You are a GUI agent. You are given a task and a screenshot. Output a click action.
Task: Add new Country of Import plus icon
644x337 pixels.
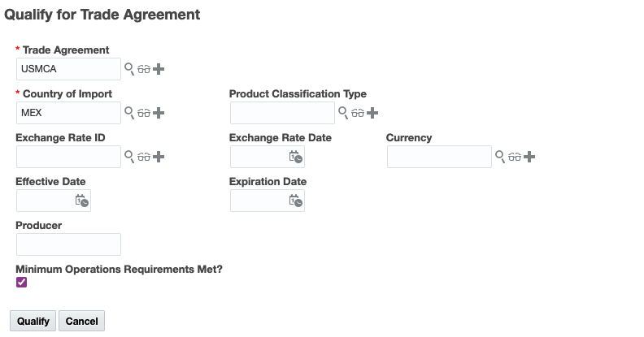[159, 113]
